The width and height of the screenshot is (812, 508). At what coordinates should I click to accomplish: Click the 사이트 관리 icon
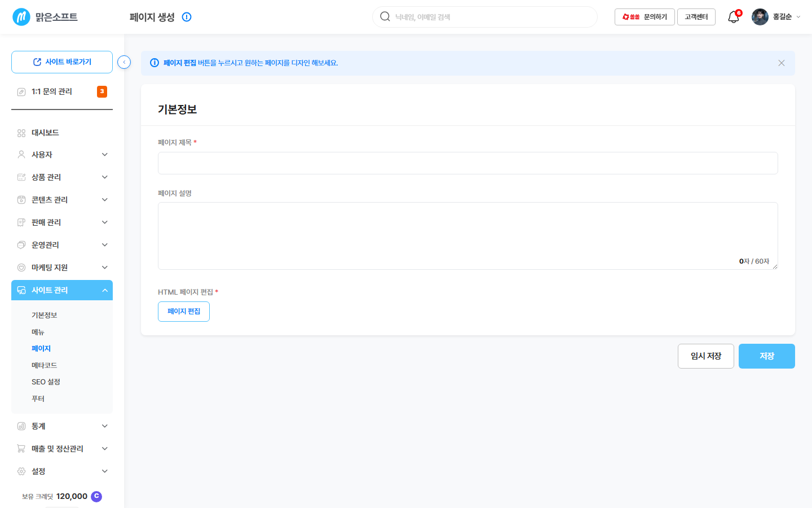(21, 290)
